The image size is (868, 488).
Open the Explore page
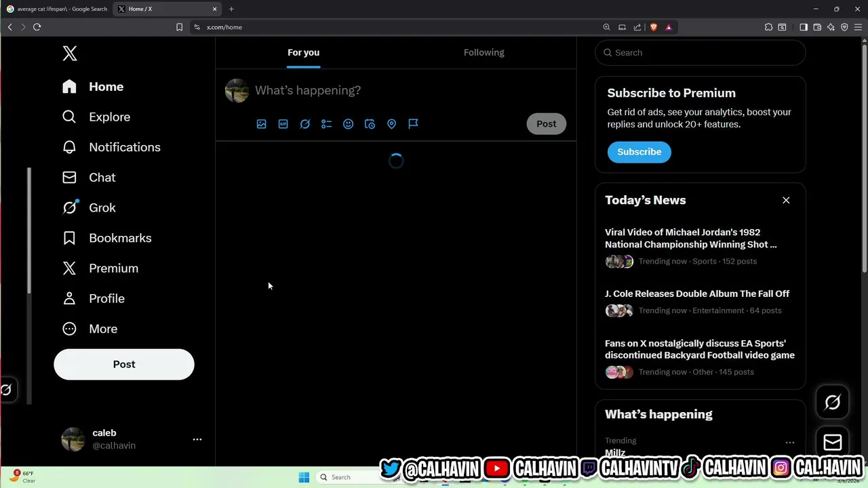pos(96,117)
